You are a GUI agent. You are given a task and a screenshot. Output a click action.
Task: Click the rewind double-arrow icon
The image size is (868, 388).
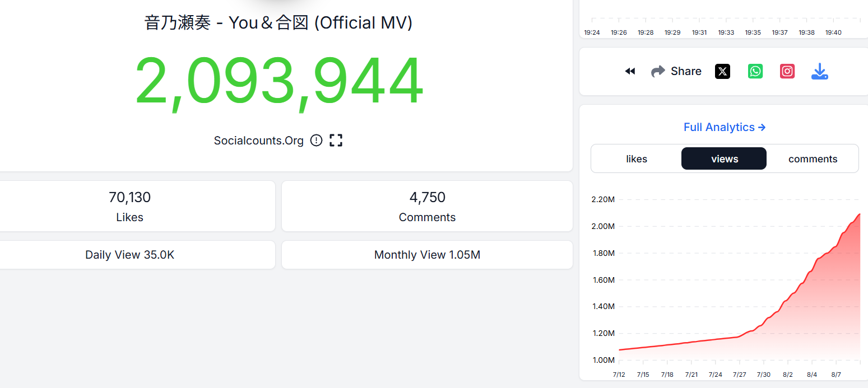(x=630, y=71)
